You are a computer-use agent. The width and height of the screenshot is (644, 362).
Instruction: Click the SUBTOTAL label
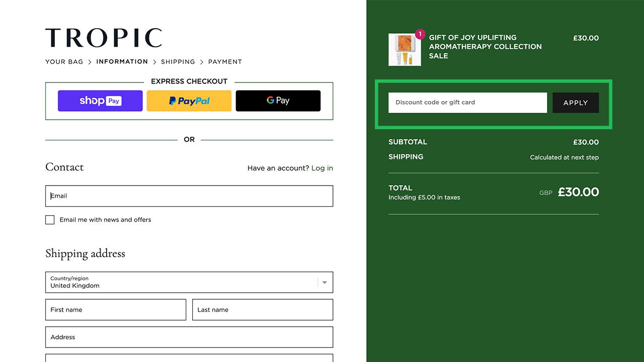click(x=408, y=142)
